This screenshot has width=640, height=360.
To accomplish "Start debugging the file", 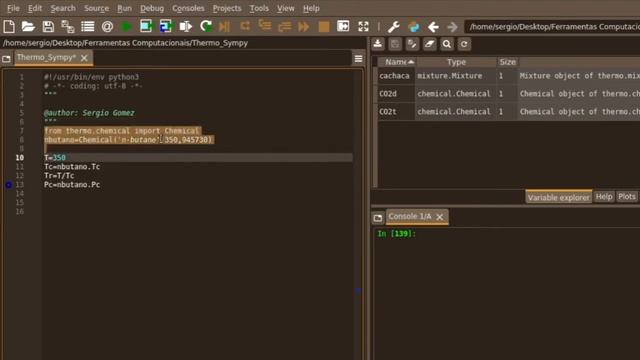I will (224, 27).
